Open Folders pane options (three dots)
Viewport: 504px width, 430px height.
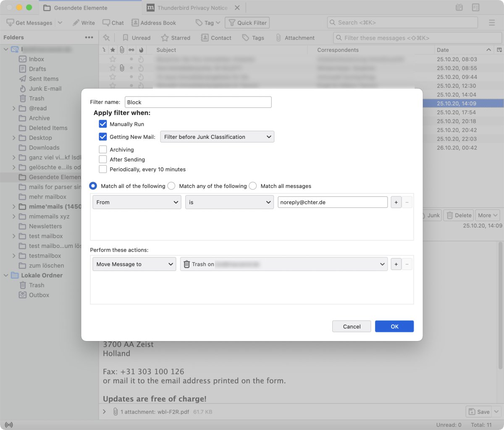89,37
